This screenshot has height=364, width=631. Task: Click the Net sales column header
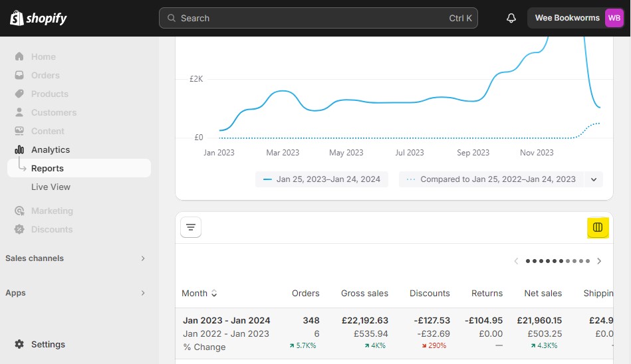pos(543,293)
